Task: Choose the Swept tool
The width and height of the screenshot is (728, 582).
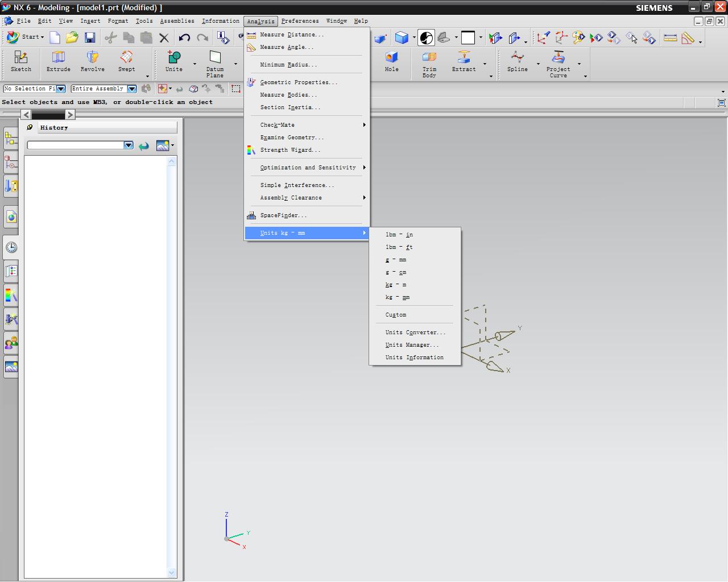Action: coord(126,61)
